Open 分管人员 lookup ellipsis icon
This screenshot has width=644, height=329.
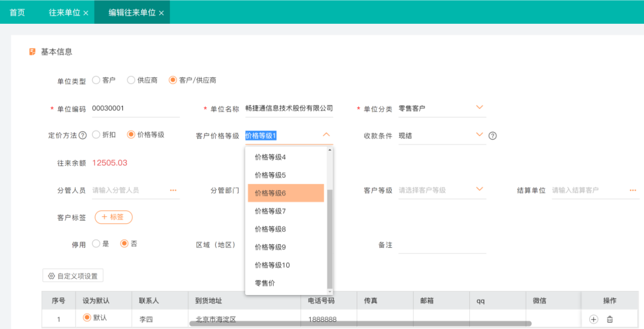coord(174,190)
